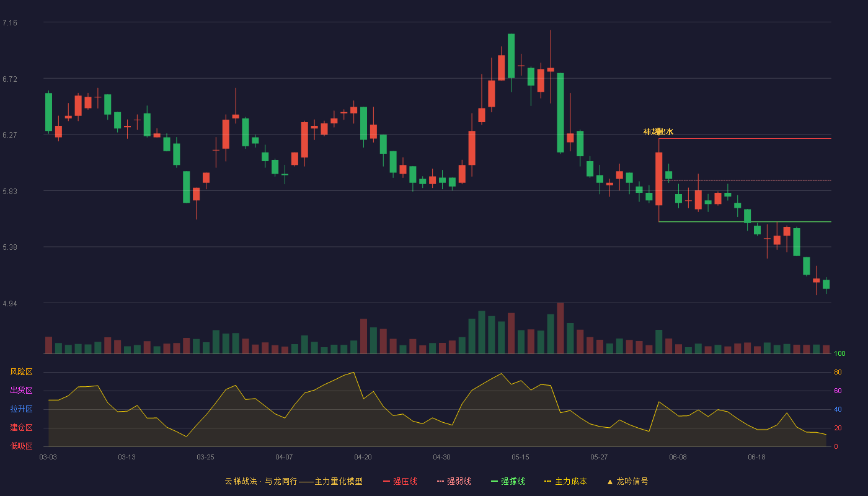This screenshot has height=496, width=868.
Task: Click the 4.94 price axis label
Action: click(x=10, y=304)
